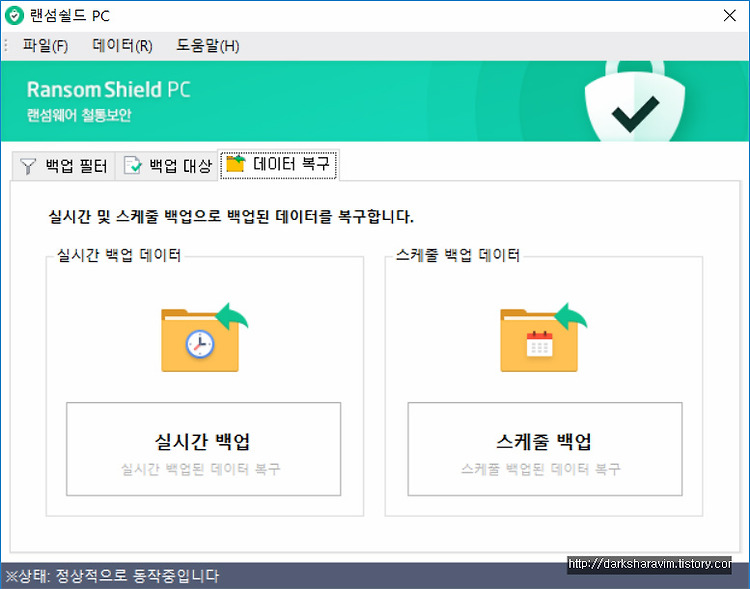Click the 스케줄 백업 데이터 group label

458,255
